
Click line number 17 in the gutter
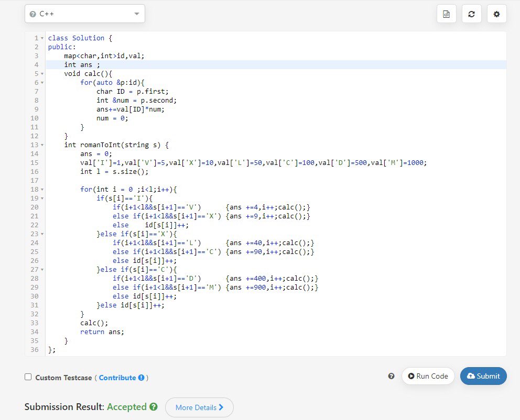coord(35,181)
